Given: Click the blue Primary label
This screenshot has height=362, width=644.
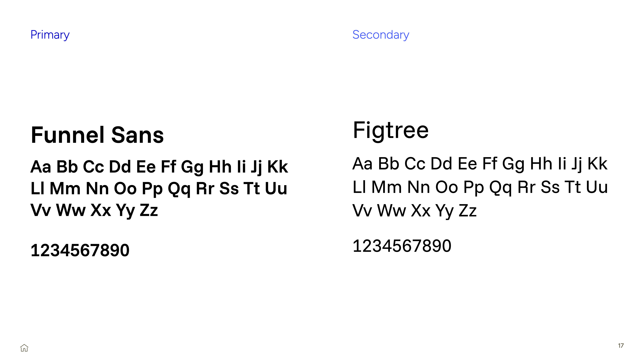Looking at the screenshot, I should [50, 35].
